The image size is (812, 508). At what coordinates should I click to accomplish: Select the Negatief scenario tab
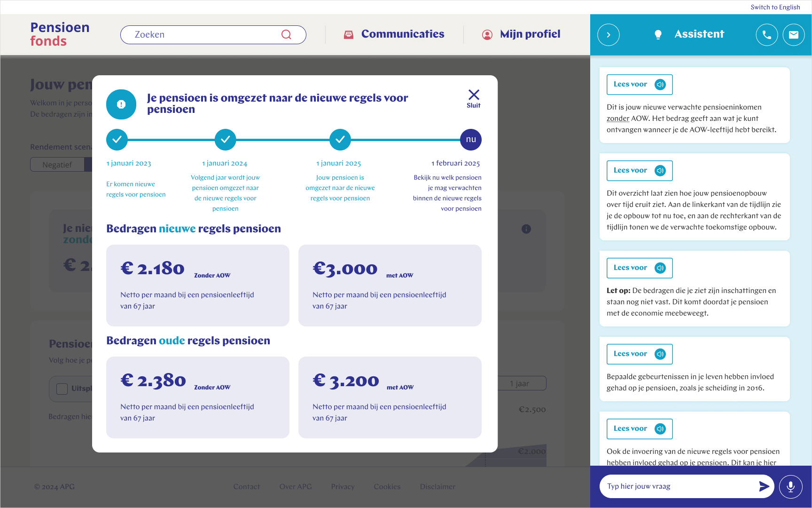pyautogui.click(x=57, y=165)
